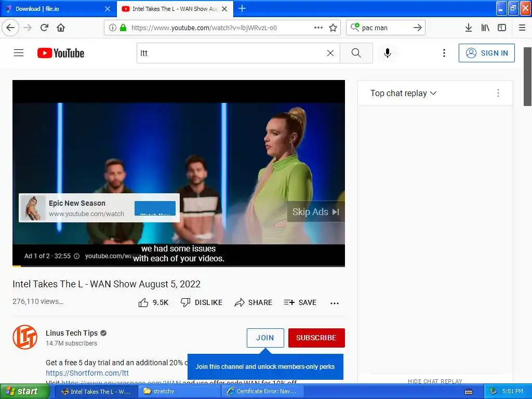
Task: Open the YouTube guide hamburger menu
Action: [x=19, y=53]
